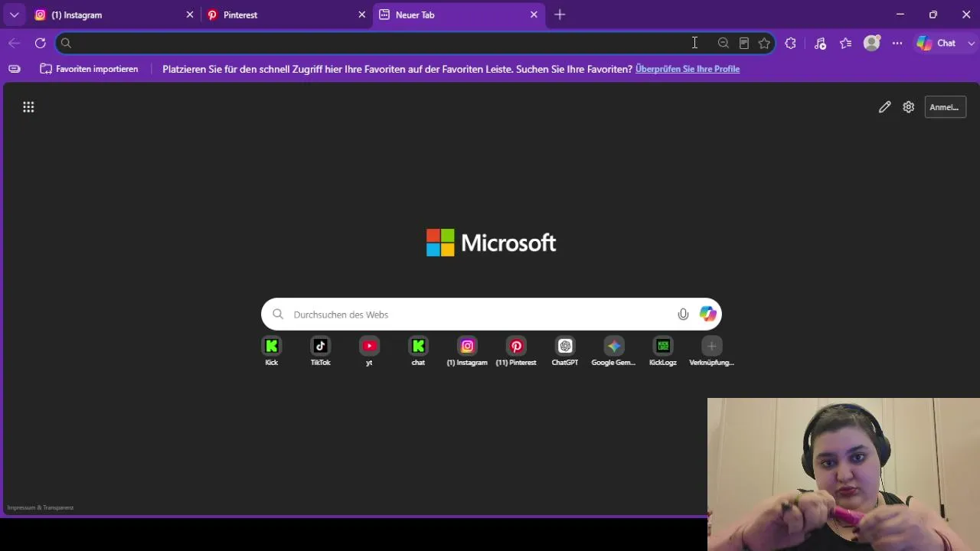Open the three-dot settings and more menu
The height and width of the screenshot is (551, 980).
point(897,44)
